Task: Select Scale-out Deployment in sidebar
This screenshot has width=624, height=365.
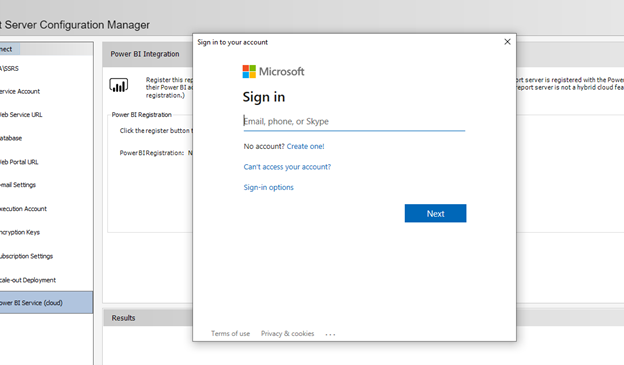Action: (x=28, y=280)
